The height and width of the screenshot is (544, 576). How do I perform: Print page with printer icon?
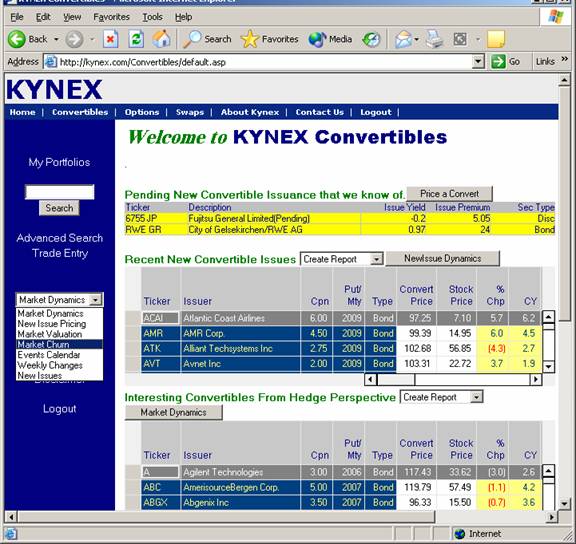click(x=434, y=39)
